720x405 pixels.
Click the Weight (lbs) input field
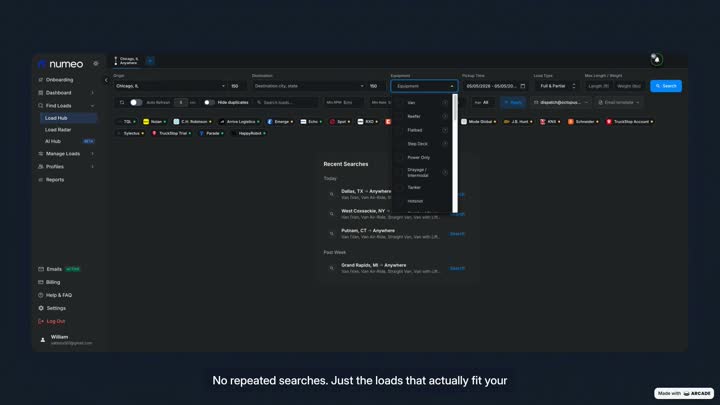629,86
